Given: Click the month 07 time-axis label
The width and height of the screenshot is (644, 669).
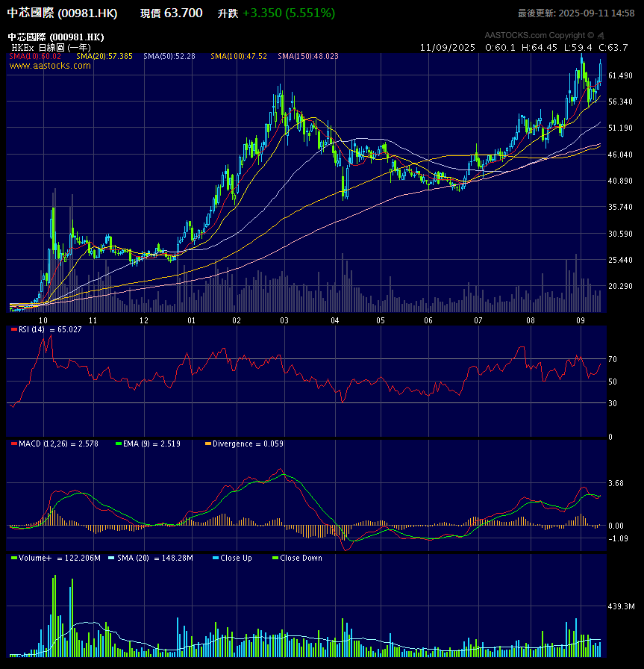Looking at the screenshot, I should (478, 320).
